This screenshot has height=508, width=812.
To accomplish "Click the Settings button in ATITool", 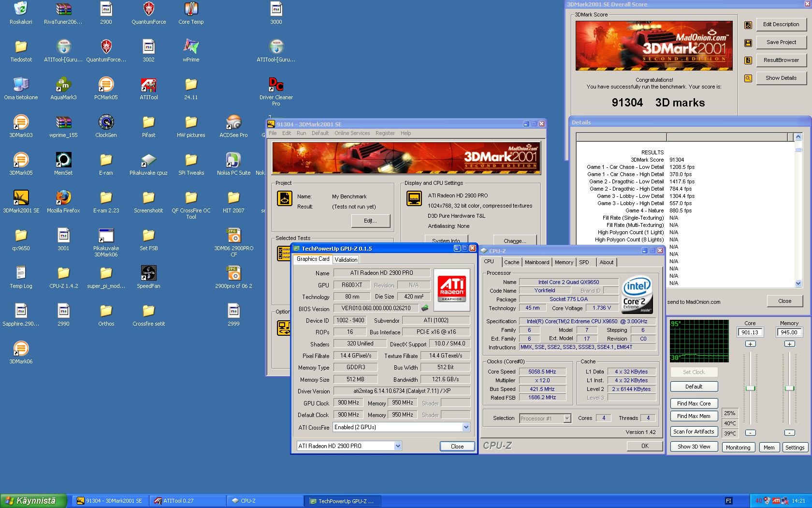I will click(795, 448).
